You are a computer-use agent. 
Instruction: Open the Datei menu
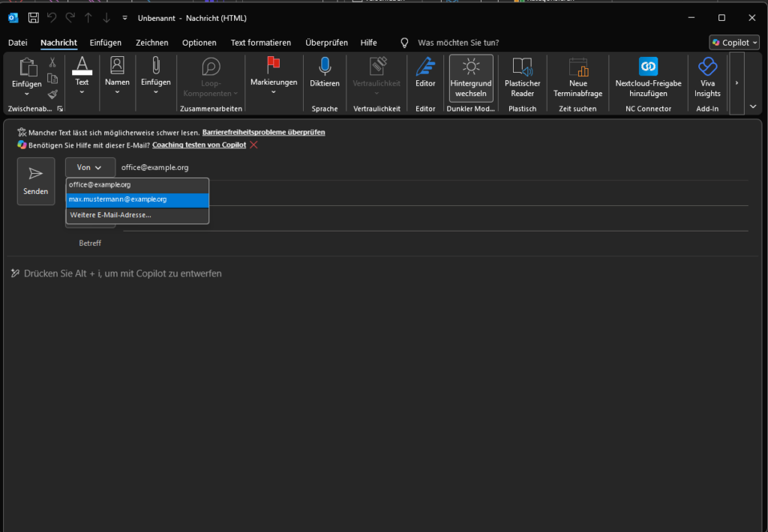pyautogui.click(x=18, y=43)
